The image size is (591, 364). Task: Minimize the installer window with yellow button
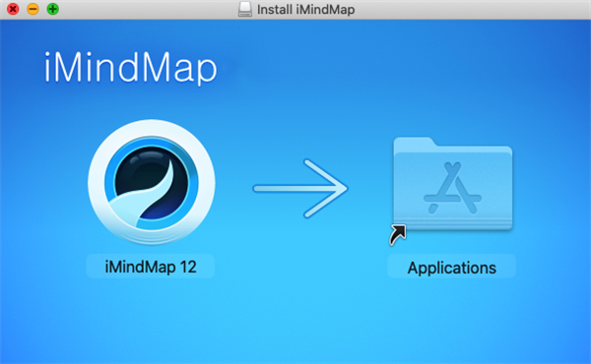33,9
